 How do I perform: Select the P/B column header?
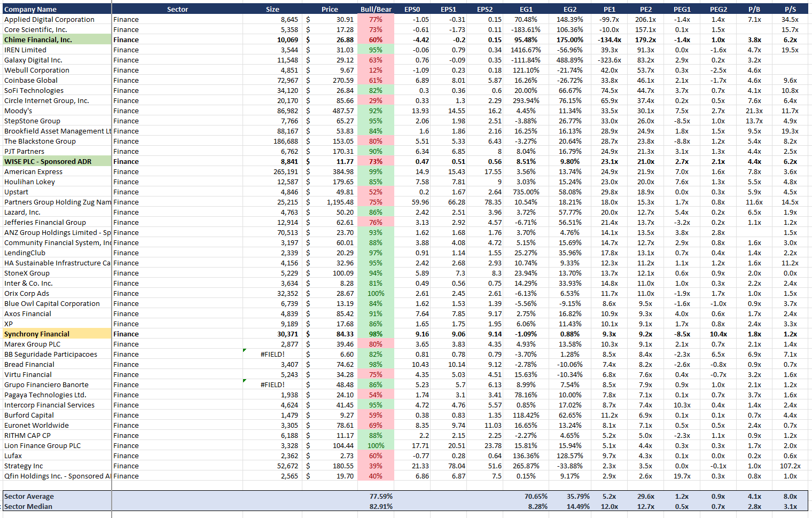tap(754, 9)
